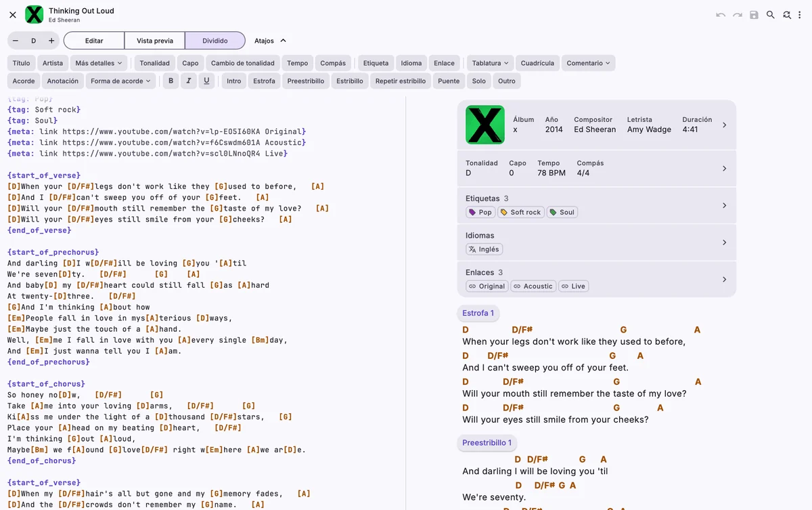Insert an Estribillo section
This screenshot has height=510, width=812.
coord(350,81)
